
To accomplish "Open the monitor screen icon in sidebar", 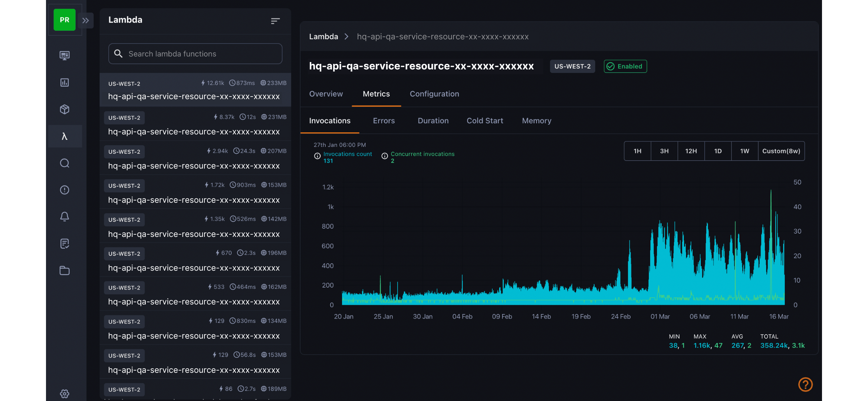I will [x=65, y=56].
